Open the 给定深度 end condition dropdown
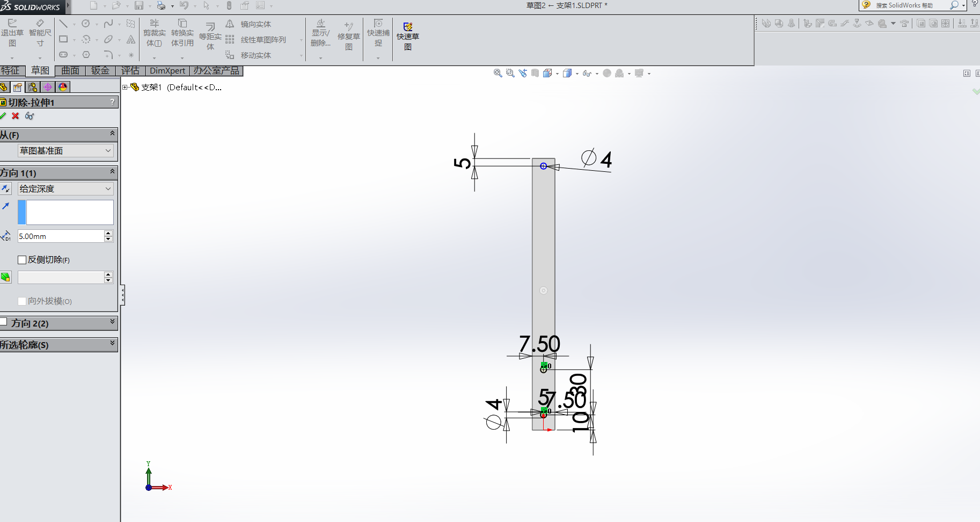 click(x=65, y=189)
